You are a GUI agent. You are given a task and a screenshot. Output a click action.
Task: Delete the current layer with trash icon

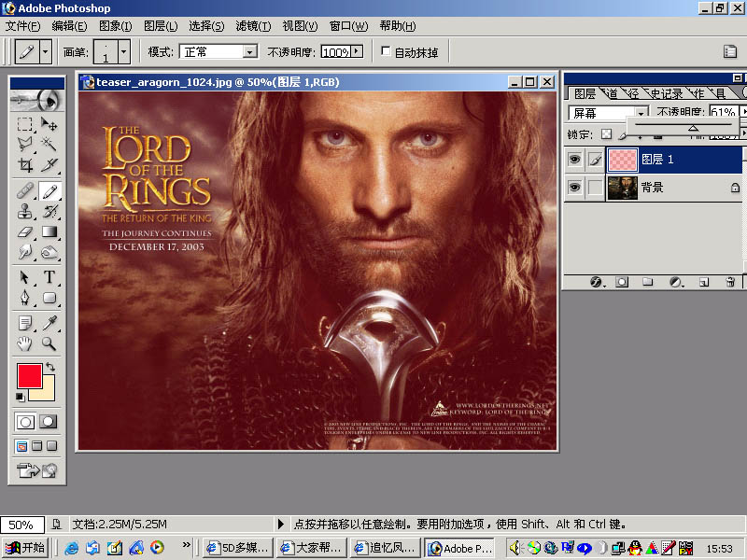pos(730,282)
